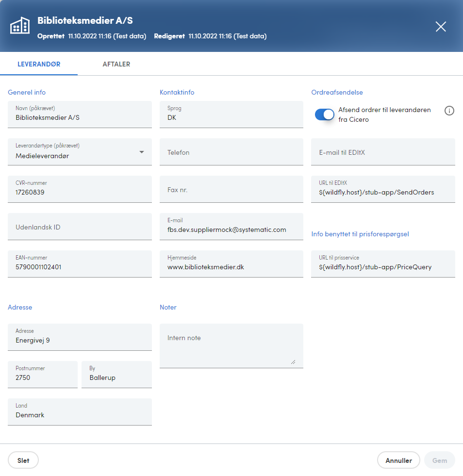
Task: Close the Biblioteksmedier A/S dialog
Action: click(x=441, y=27)
